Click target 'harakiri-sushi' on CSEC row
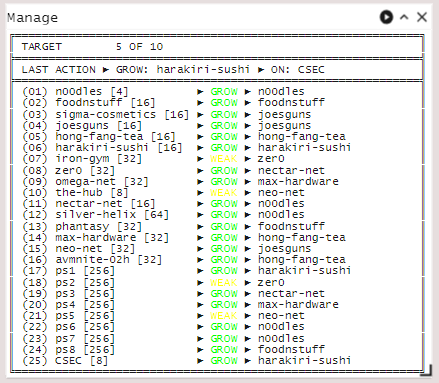 click(304, 360)
